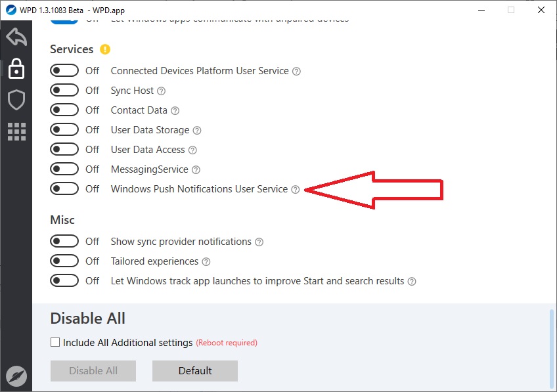Toggle the User Data Storage switch
The height and width of the screenshot is (392, 557).
click(64, 129)
